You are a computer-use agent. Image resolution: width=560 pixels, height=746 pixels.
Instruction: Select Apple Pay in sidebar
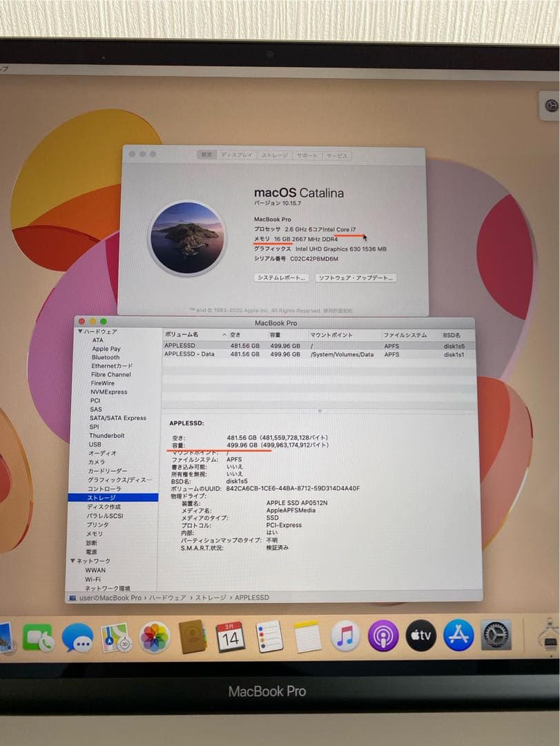pos(106,349)
